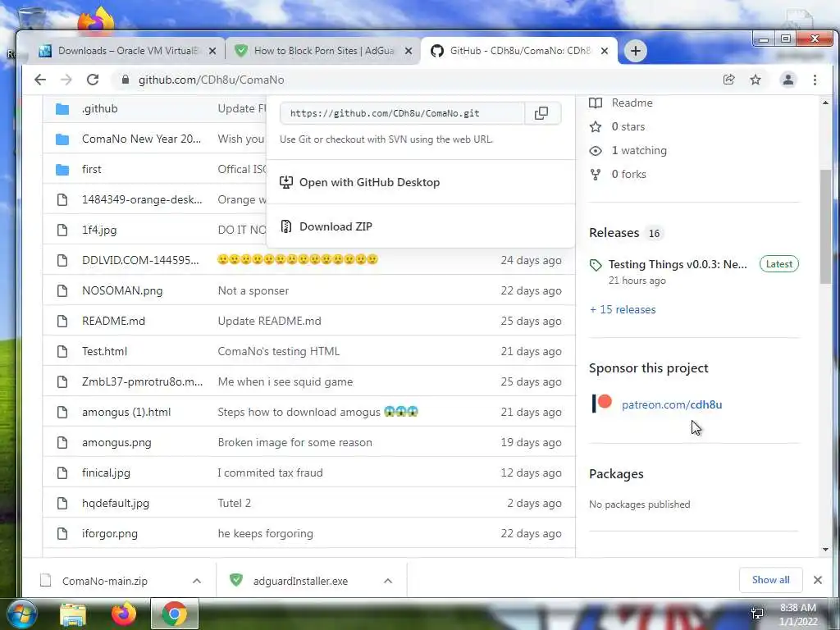Open the folder named first

tap(92, 169)
